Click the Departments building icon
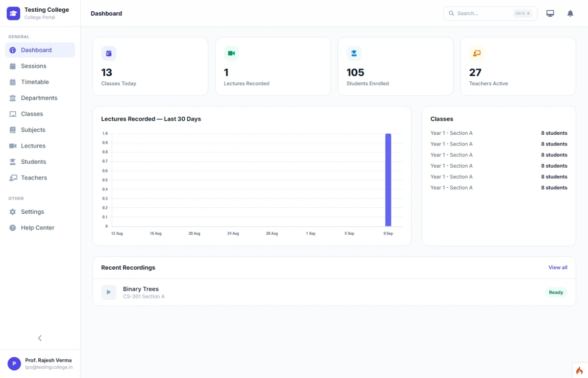The width and height of the screenshot is (588, 378). point(13,98)
